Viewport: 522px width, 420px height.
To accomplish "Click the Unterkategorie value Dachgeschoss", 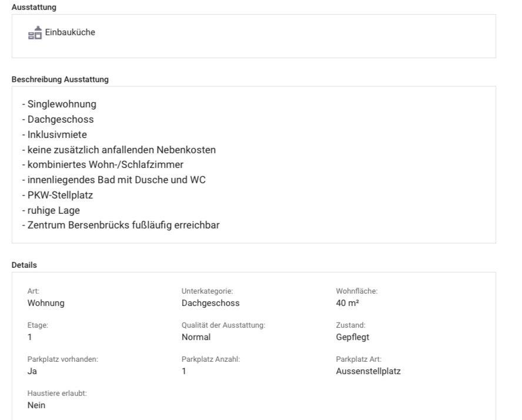I will [x=210, y=303].
